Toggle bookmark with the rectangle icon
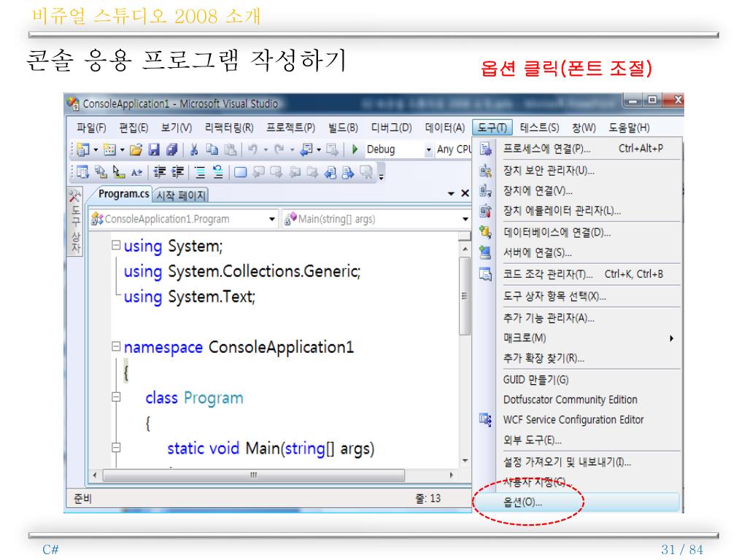Viewport: 747px width, 560px height. pos(241,172)
